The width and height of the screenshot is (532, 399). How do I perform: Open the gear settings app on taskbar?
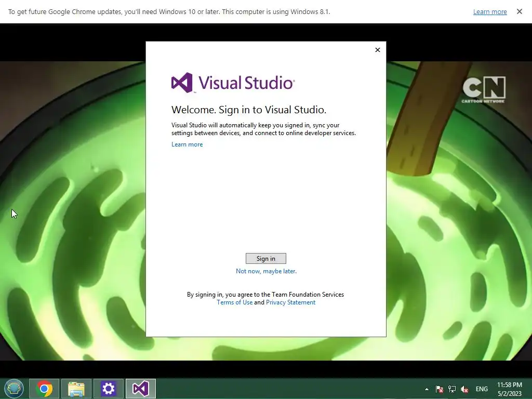[108, 389]
